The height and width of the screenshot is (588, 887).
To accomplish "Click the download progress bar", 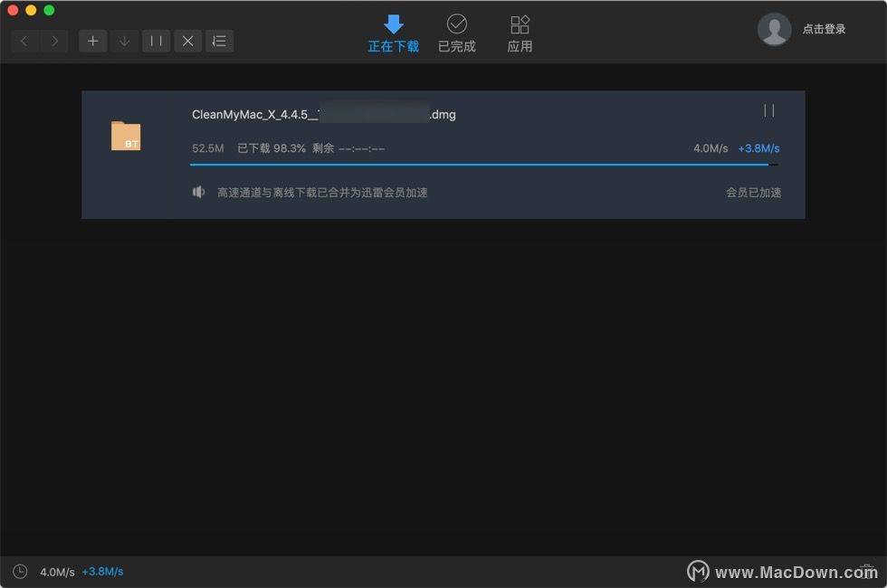I will pyautogui.click(x=484, y=165).
